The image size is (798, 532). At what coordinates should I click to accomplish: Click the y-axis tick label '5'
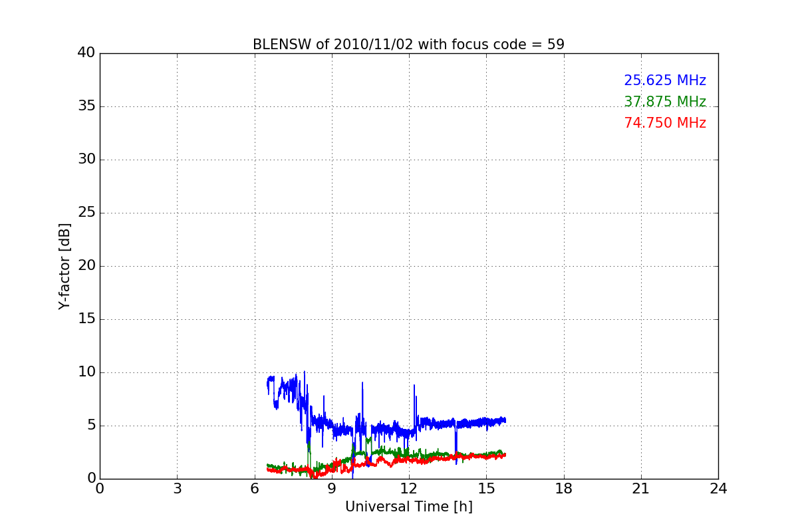(90, 426)
